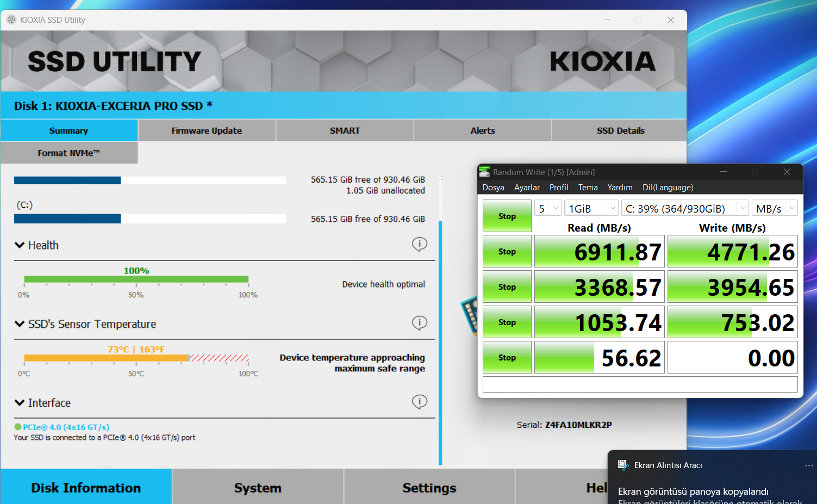Click the top Stop button beside the test count
817x504 pixels.
tap(507, 216)
